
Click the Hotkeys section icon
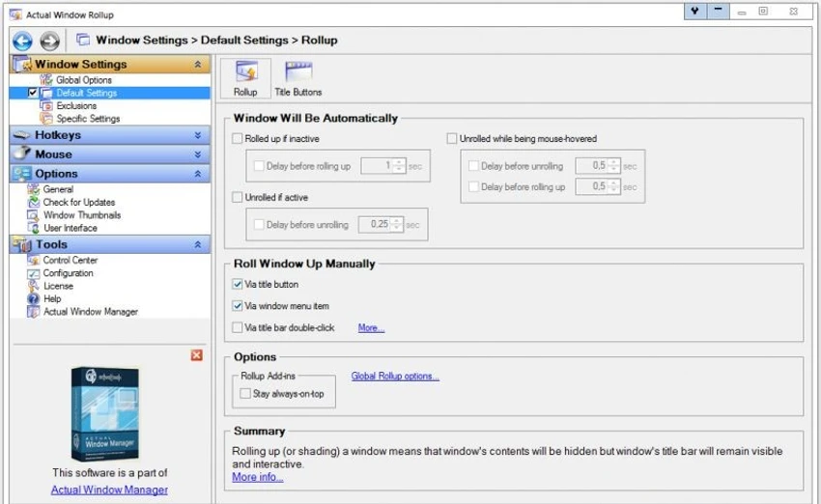tap(22, 135)
